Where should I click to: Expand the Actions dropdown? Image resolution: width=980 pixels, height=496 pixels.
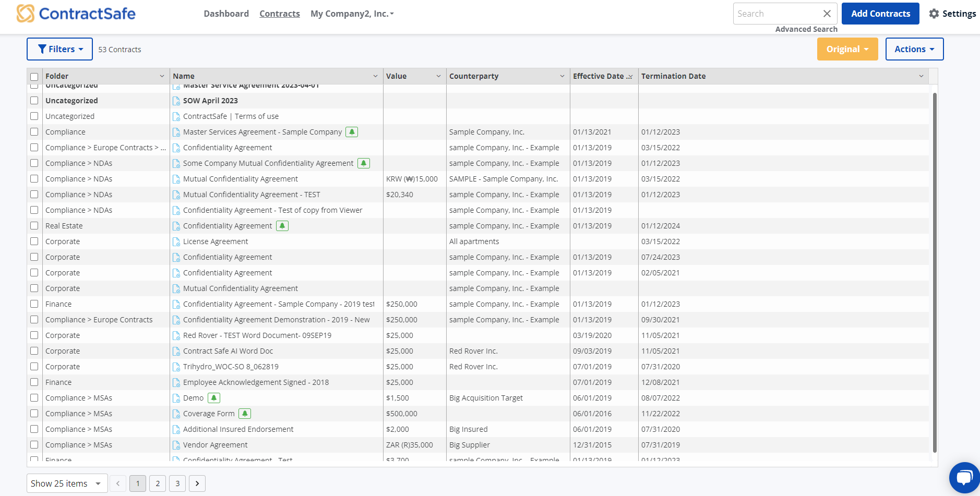coord(914,49)
